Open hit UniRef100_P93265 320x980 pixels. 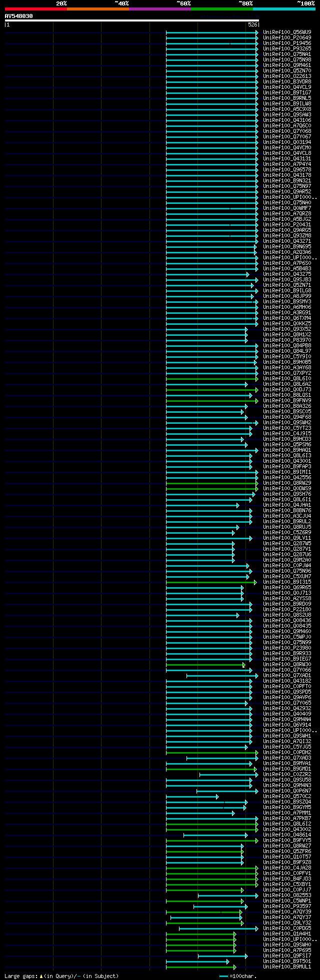point(287,48)
